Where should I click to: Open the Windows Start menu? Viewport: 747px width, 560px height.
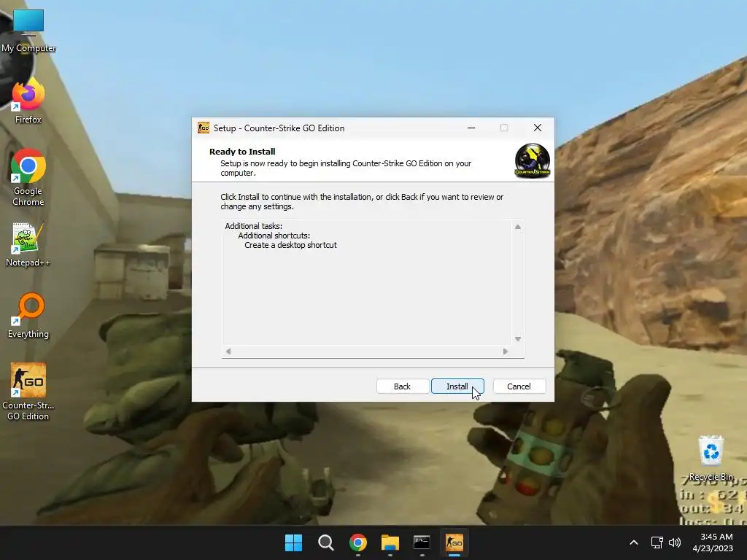click(293, 542)
